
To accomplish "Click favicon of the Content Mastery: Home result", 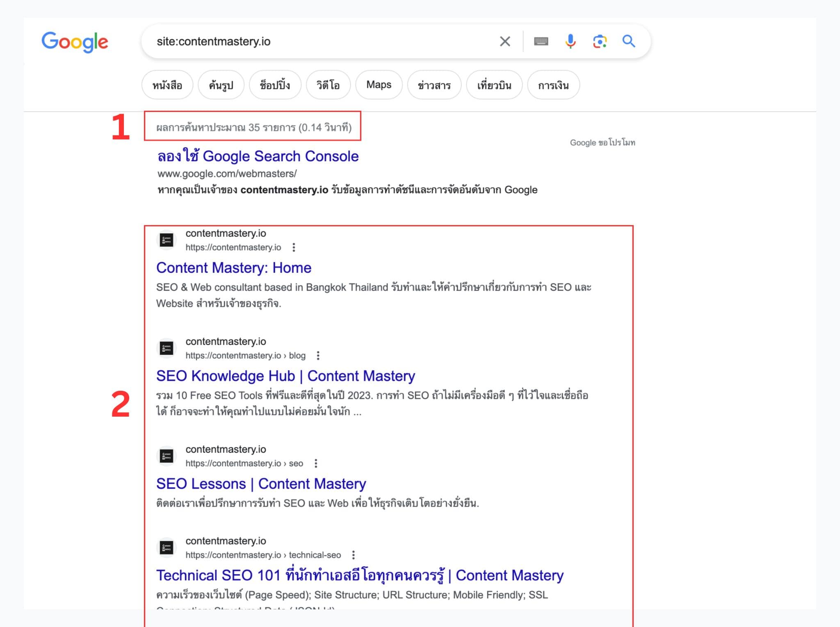I will pos(167,240).
